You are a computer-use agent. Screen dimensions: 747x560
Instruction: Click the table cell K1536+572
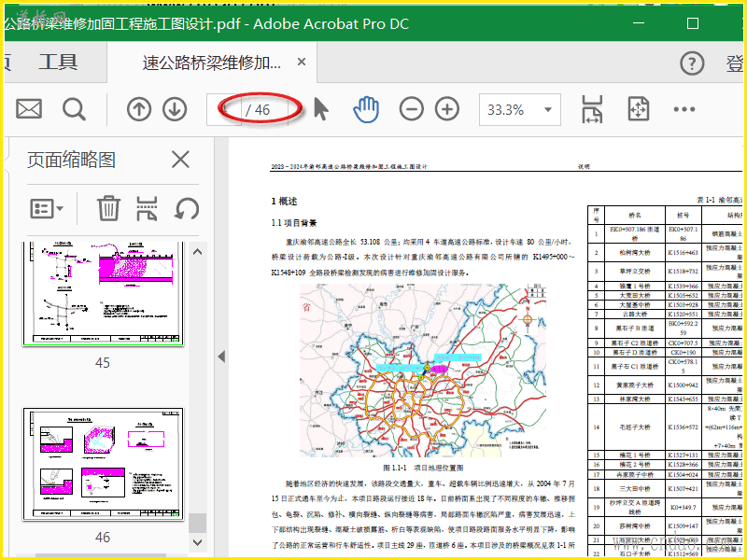(x=684, y=427)
